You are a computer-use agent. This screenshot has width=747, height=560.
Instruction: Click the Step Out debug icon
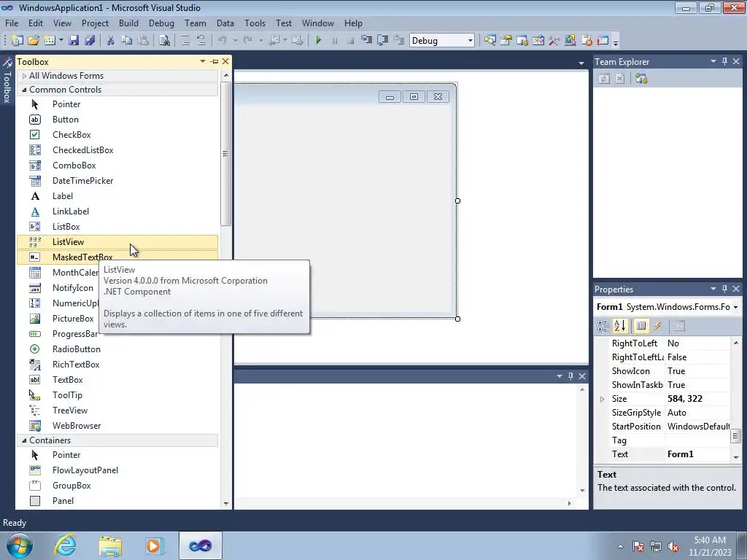tap(399, 41)
